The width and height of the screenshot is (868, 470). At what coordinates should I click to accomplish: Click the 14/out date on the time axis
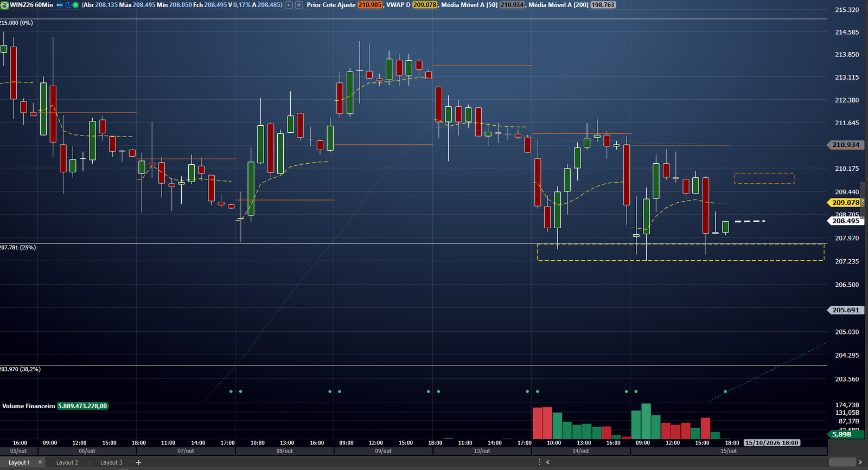pyautogui.click(x=580, y=451)
